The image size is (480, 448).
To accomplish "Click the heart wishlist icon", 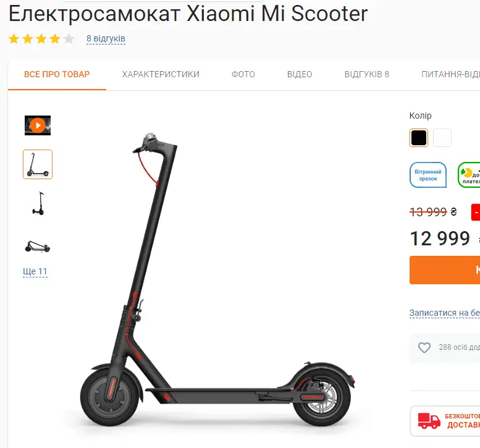I will pyautogui.click(x=424, y=347).
